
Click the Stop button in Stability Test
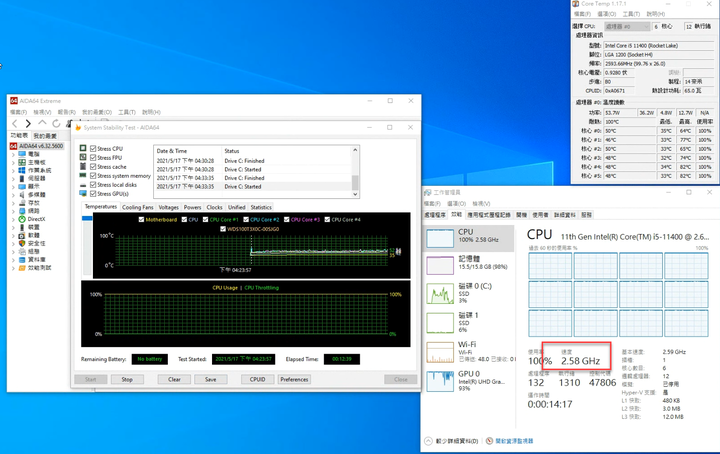127,379
